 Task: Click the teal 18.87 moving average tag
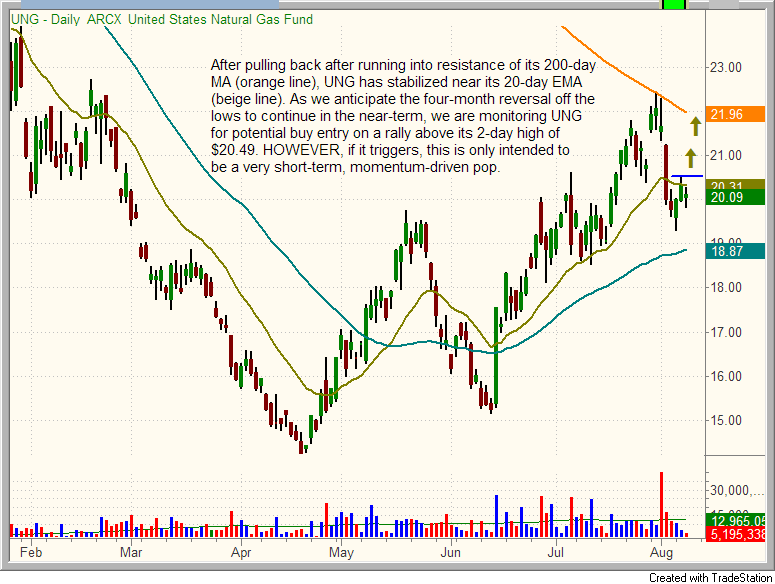click(x=735, y=251)
